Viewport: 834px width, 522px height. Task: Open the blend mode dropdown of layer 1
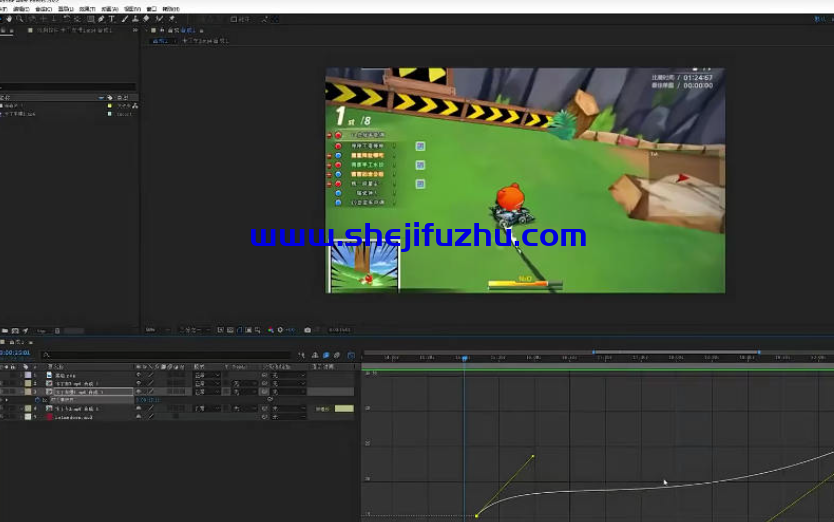pos(207,376)
